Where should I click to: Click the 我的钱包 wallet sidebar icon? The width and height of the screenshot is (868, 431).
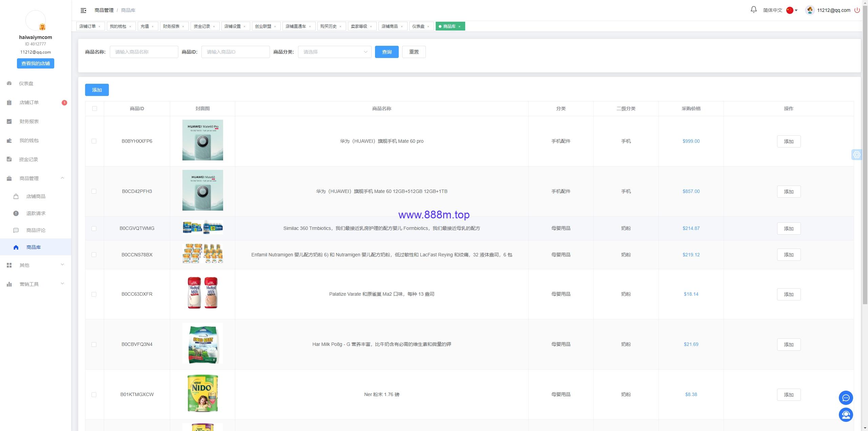click(9, 140)
